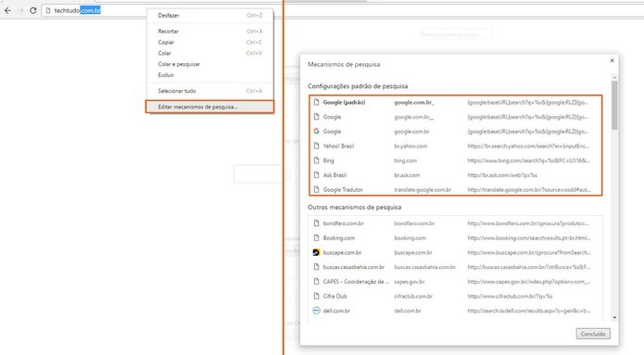Click the browser forward arrow
644x355 pixels.
tap(20, 10)
